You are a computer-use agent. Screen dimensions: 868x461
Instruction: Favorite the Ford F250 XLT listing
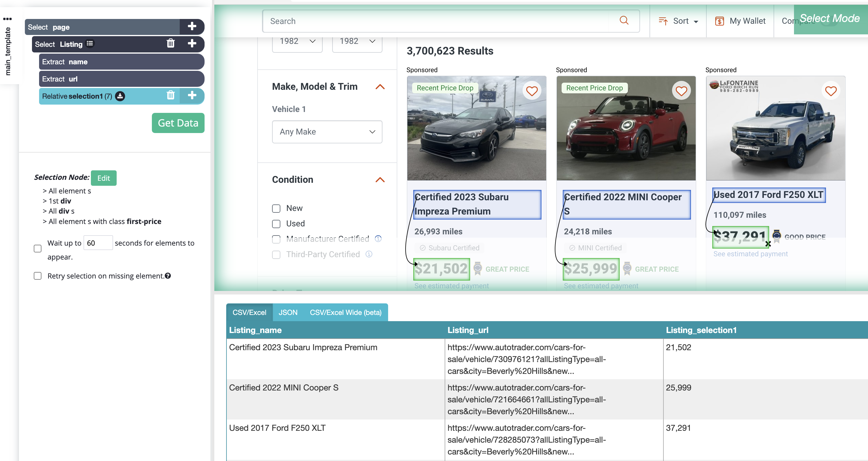831,91
